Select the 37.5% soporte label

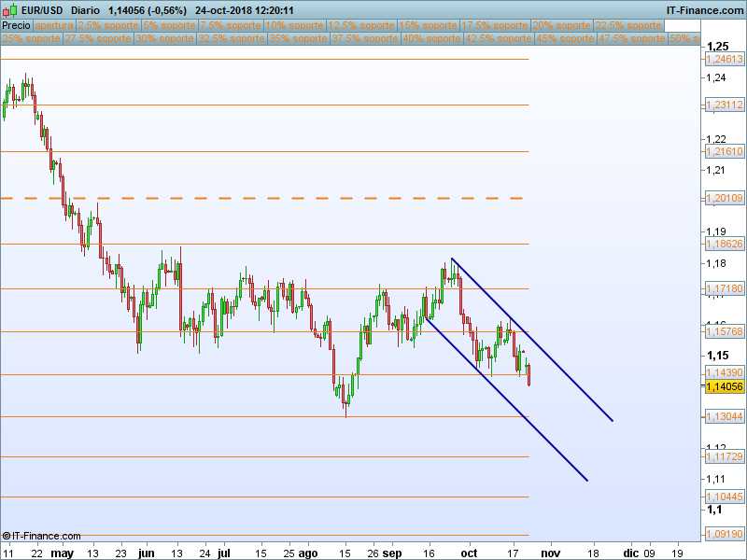pyautogui.click(x=365, y=38)
